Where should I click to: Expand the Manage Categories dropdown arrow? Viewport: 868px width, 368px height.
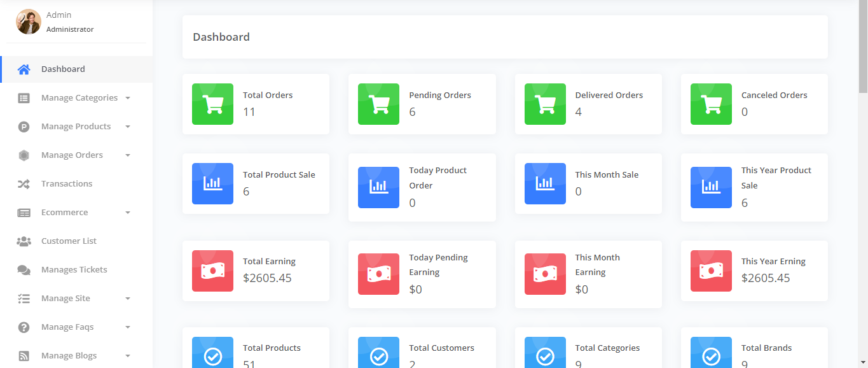128,98
